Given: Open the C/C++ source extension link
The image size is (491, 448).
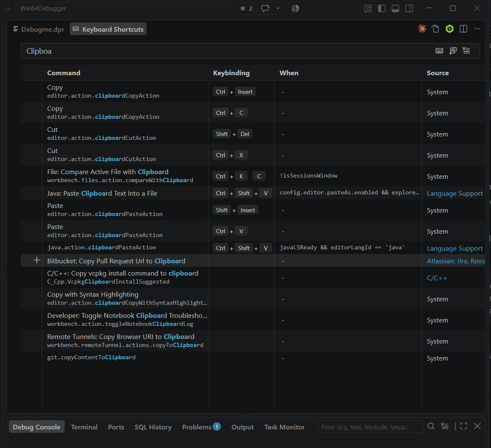Looking at the screenshot, I should coord(437,278).
